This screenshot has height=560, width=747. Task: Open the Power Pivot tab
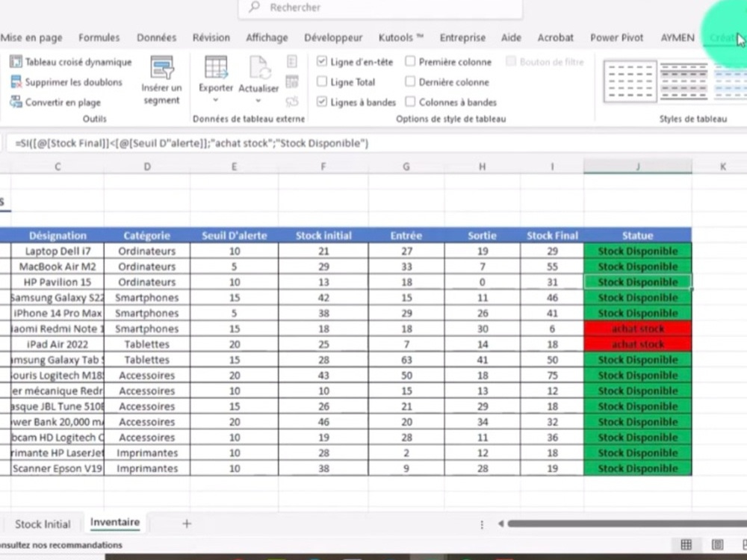[x=616, y=37]
